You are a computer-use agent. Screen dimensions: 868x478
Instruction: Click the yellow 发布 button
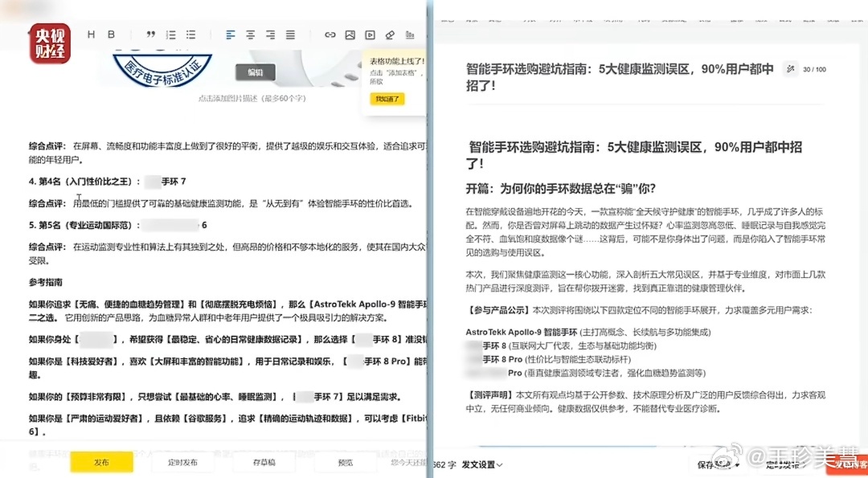(x=101, y=463)
